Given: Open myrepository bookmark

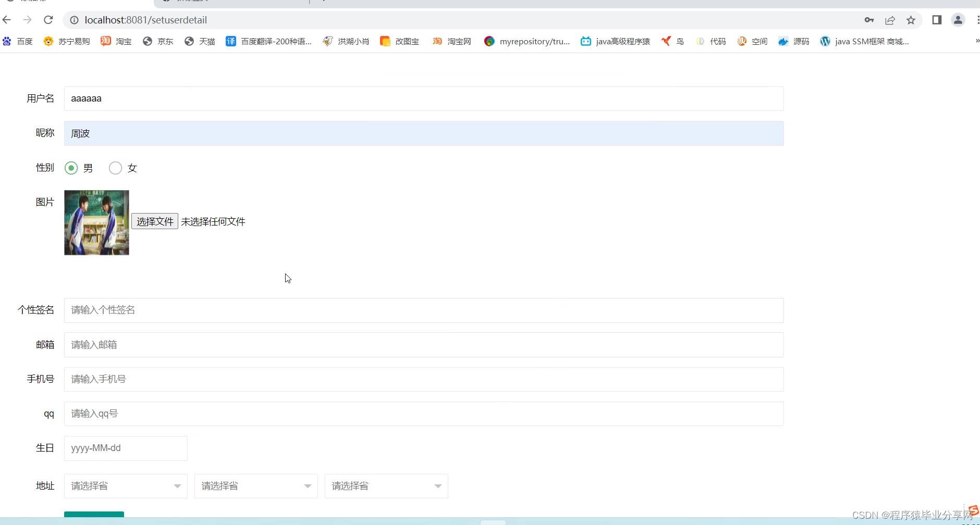Looking at the screenshot, I should coord(527,41).
